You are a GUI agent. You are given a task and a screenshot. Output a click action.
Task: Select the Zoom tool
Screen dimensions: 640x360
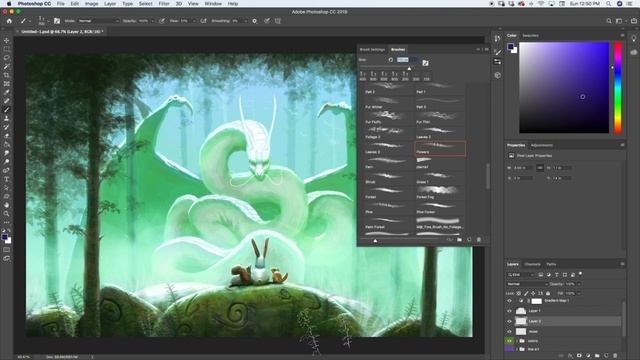[7, 213]
